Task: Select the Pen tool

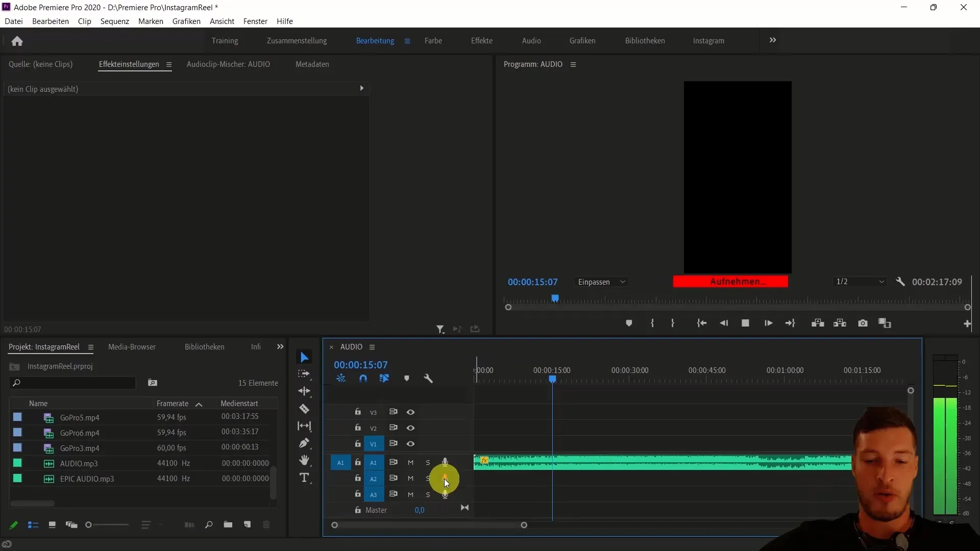Action: (304, 443)
